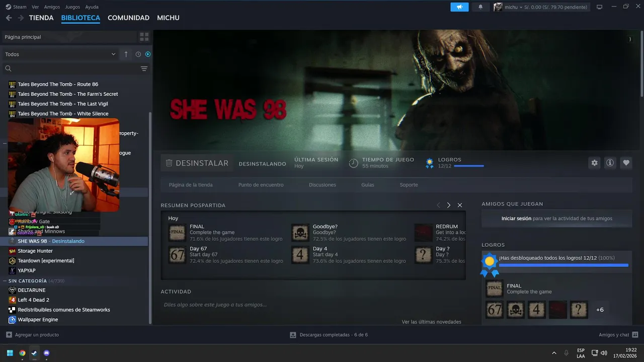Go back using the left arrow
Viewport: 644px width, 362px height.
click(x=9, y=18)
